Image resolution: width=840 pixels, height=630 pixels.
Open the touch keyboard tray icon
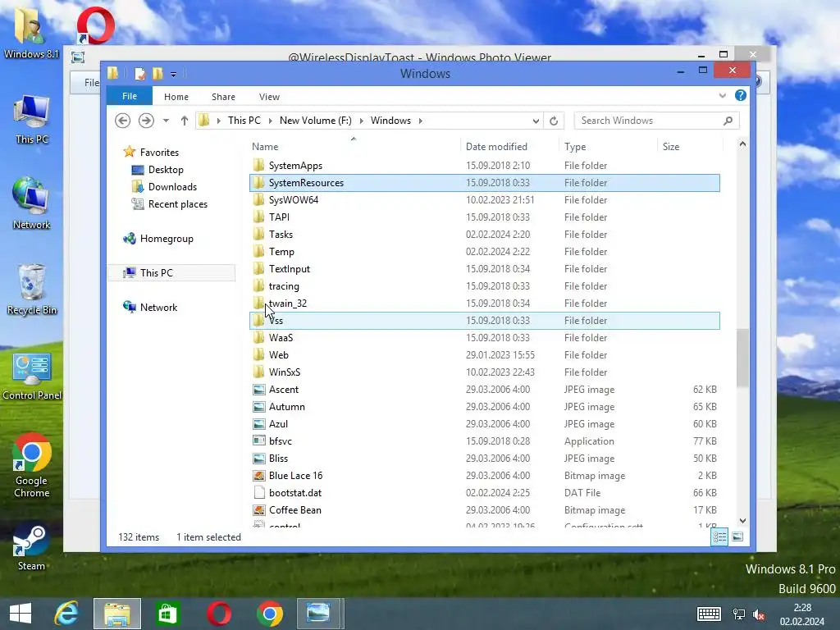[x=709, y=614]
